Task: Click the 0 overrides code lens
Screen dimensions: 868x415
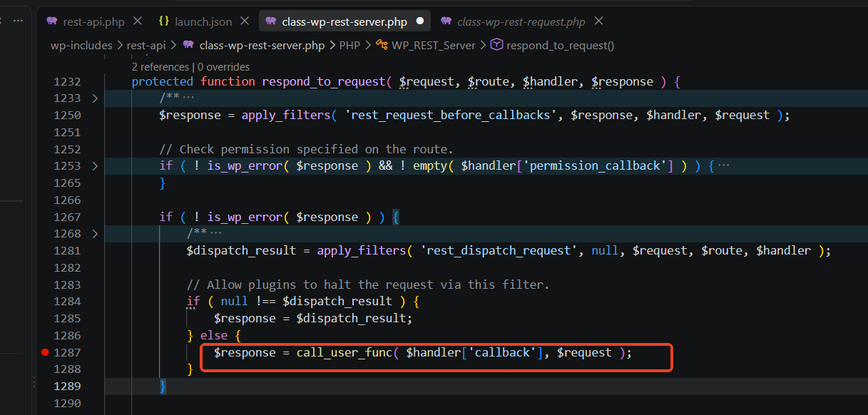Action: pos(223,66)
